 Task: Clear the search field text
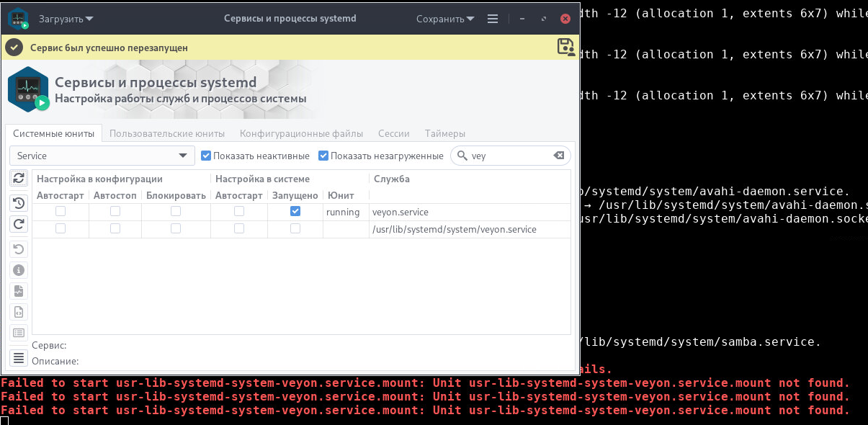558,156
